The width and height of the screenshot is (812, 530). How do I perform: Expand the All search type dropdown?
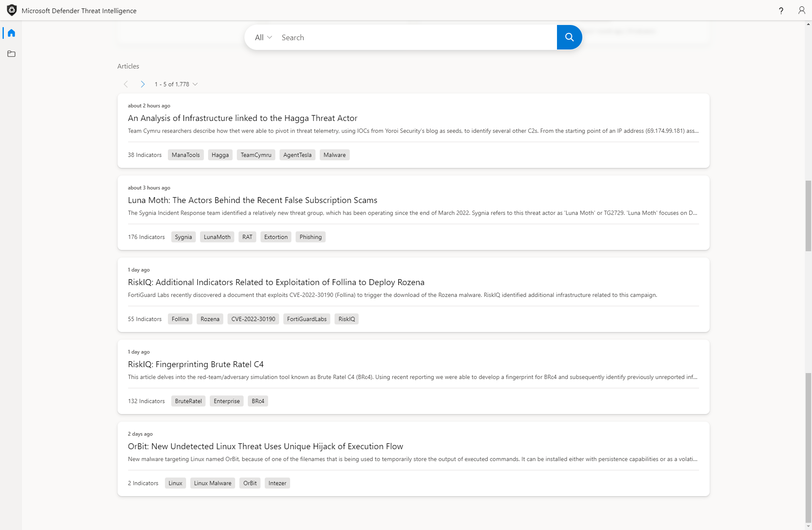(263, 38)
